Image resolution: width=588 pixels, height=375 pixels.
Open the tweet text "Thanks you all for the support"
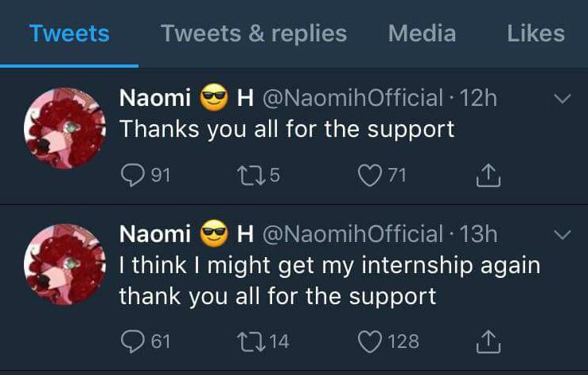[x=286, y=129]
